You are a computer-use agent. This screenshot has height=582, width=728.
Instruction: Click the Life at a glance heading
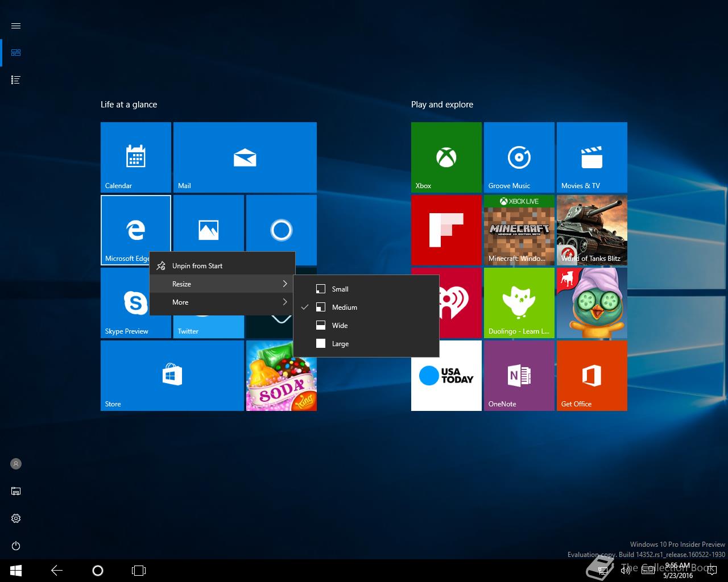pyautogui.click(x=129, y=105)
